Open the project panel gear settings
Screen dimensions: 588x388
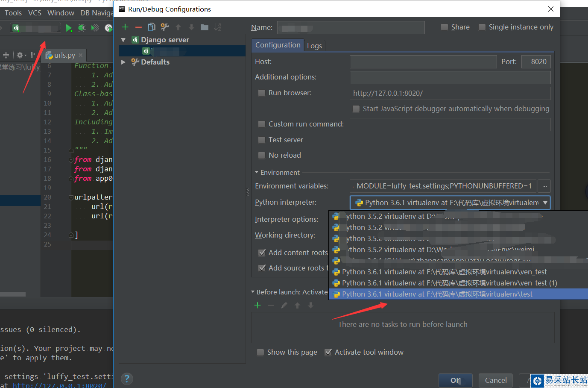(20, 55)
